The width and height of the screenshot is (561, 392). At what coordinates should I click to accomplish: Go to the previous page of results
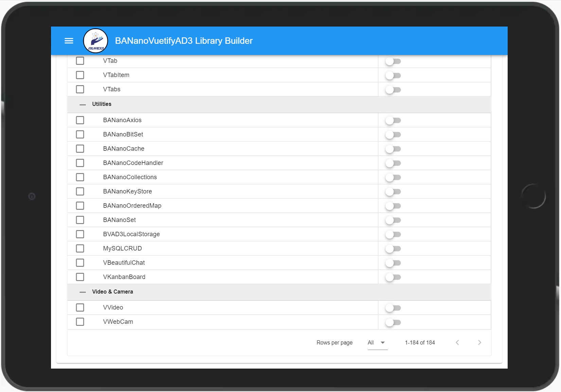457,342
